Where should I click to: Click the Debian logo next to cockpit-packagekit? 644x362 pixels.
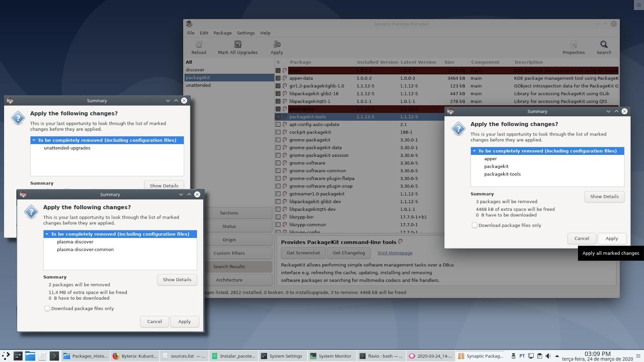[285, 132]
